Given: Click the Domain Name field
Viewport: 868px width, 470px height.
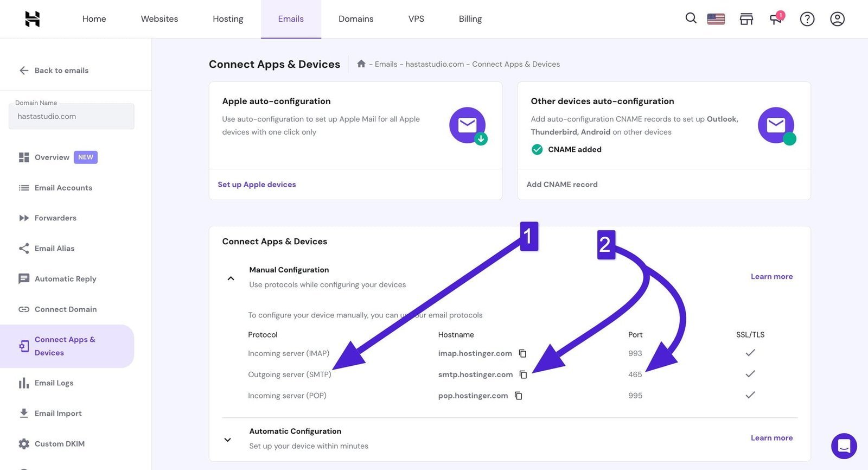Looking at the screenshot, I should click(71, 117).
